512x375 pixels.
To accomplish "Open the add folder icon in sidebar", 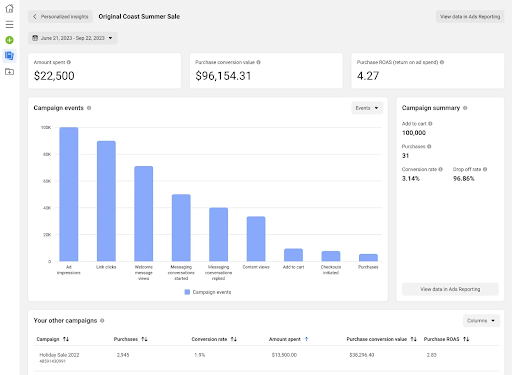I will 9,71.
